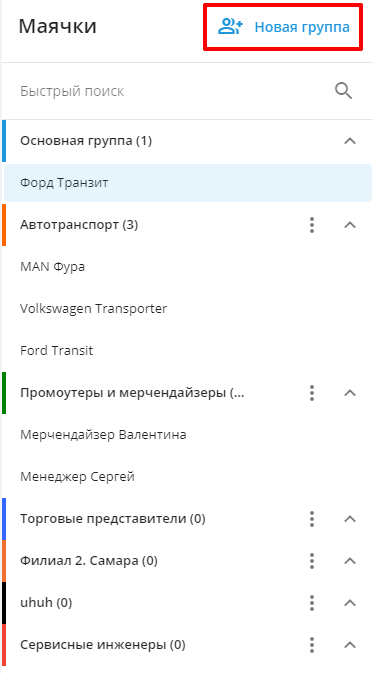This screenshot has height=673, width=373.
Task: Collapse Промоутеры и мерчендайзеры group chevron
Action: [x=350, y=393]
